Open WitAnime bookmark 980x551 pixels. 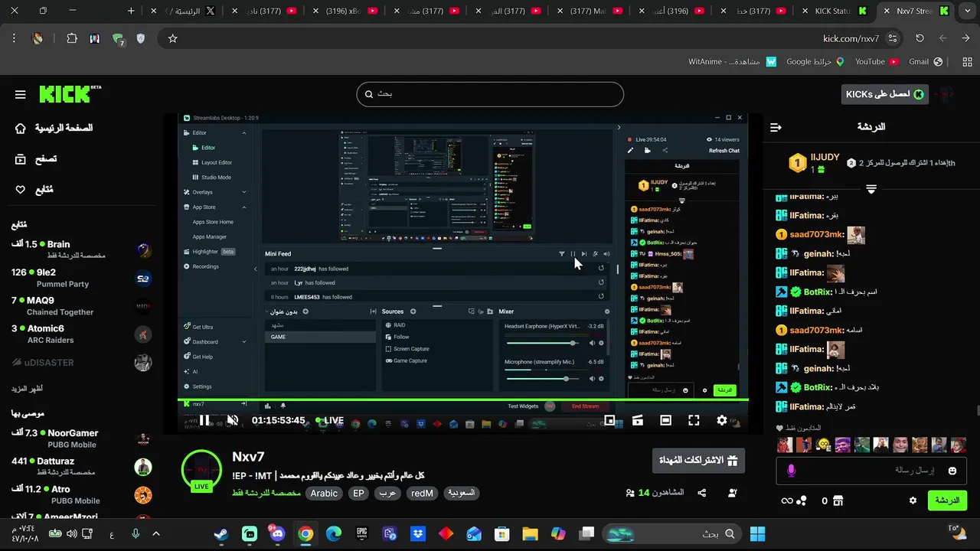[x=732, y=61]
